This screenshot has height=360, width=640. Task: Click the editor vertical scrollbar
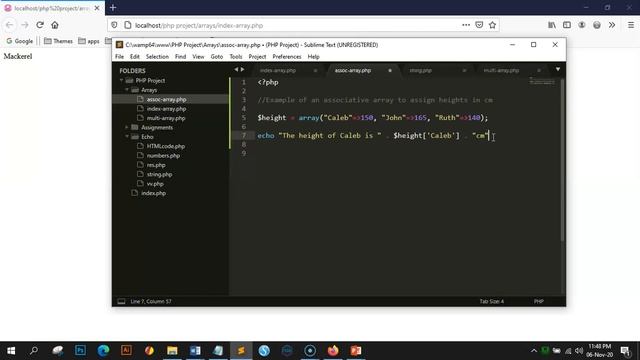pos(562,159)
